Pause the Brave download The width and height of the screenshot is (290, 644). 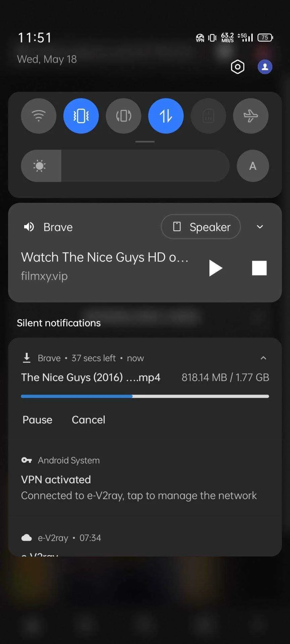coord(37,420)
